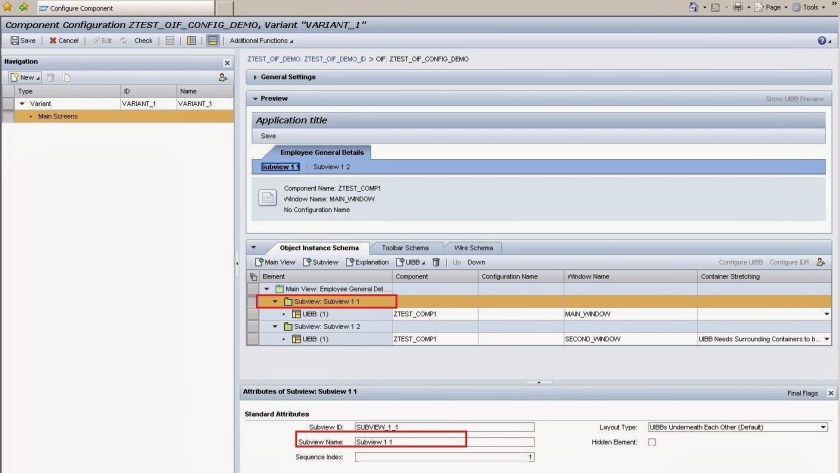Open the Layout Type dropdown
The width and height of the screenshot is (840, 473).
point(823,427)
